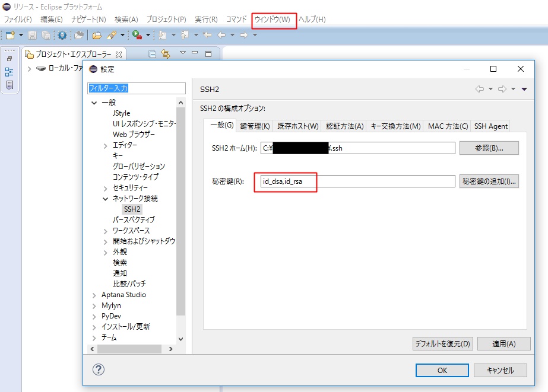Click the help question mark icon
Image resolution: width=548 pixels, height=392 pixels.
pyautogui.click(x=99, y=369)
